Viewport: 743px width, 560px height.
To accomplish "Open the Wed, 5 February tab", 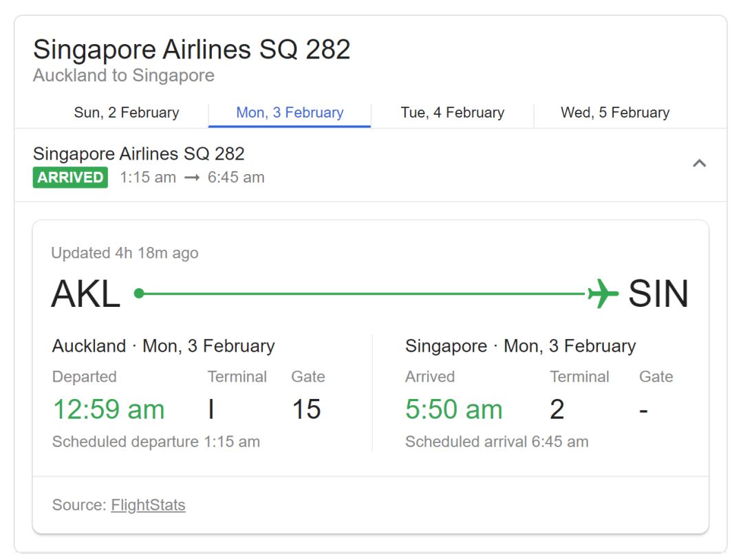I will 615,113.
